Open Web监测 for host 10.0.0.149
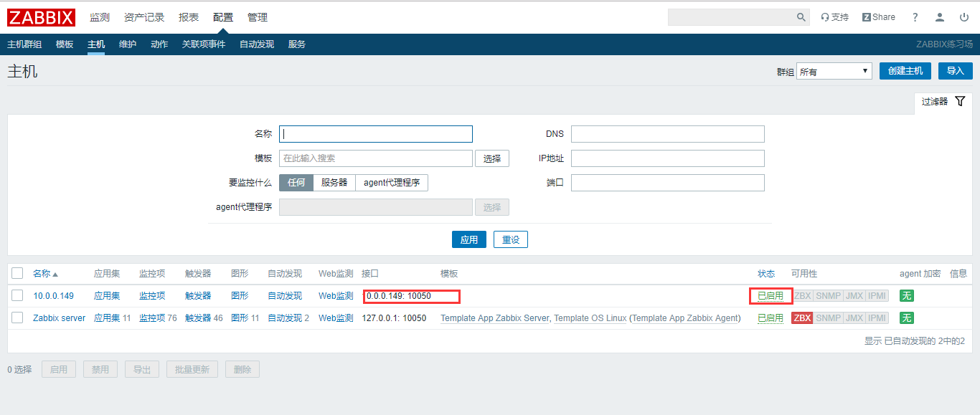 336,296
